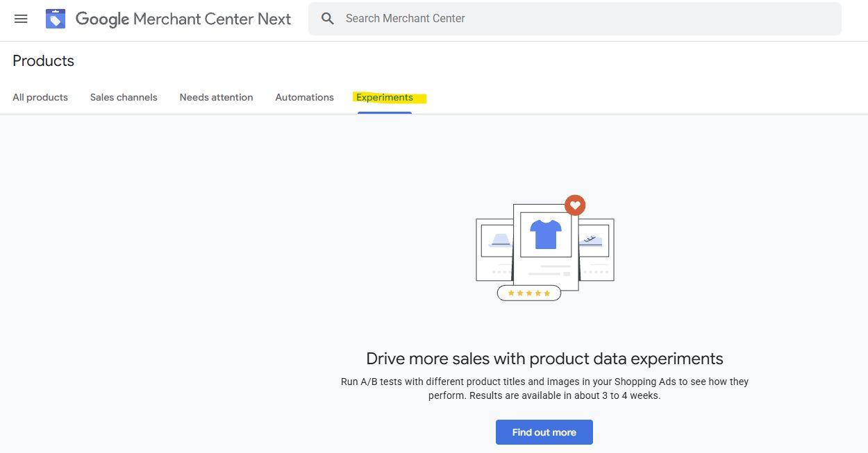The height and width of the screenshot is (453, 868).
Task: Select the highlighted Experiments tab
Action: pos(385,97)
